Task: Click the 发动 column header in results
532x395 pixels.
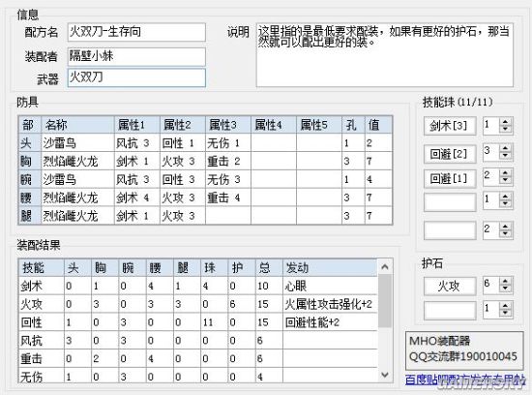Action: (330, 267)
